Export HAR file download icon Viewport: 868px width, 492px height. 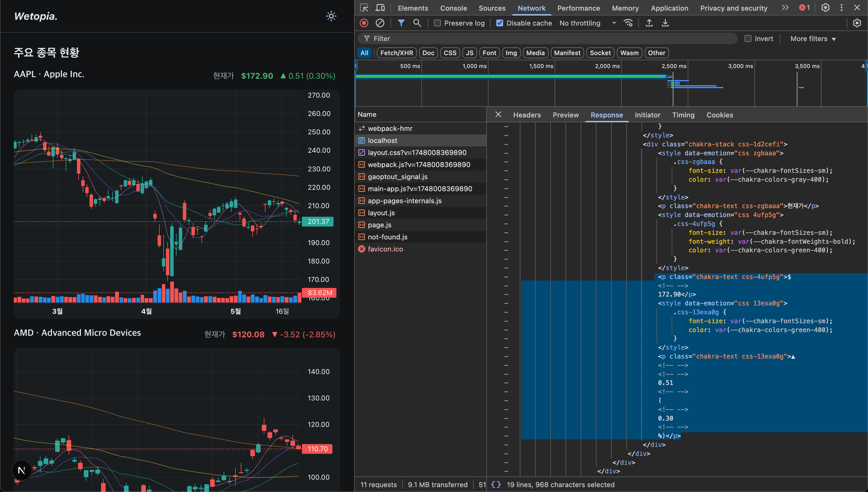pos(665,23)
